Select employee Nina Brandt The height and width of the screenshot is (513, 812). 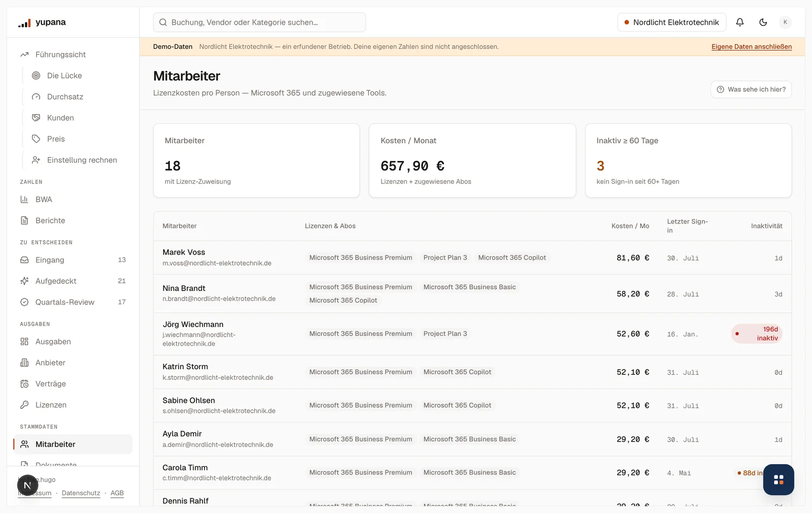point(184,288)
